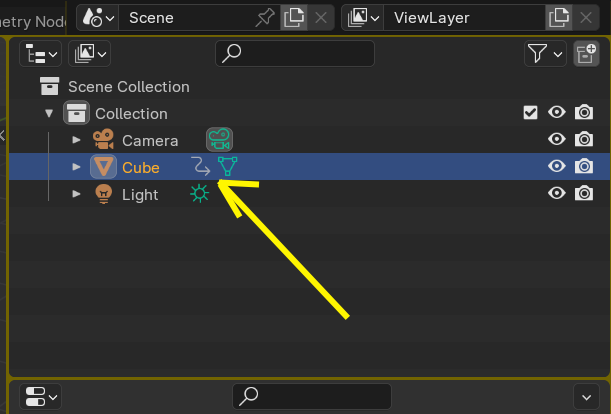Expand the Cube tree item

point(76,167)
